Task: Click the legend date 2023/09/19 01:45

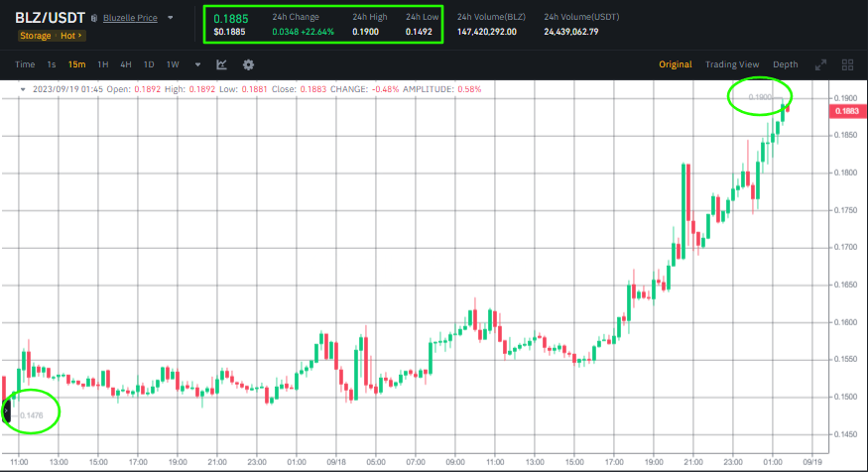Action: pos(68,89)
